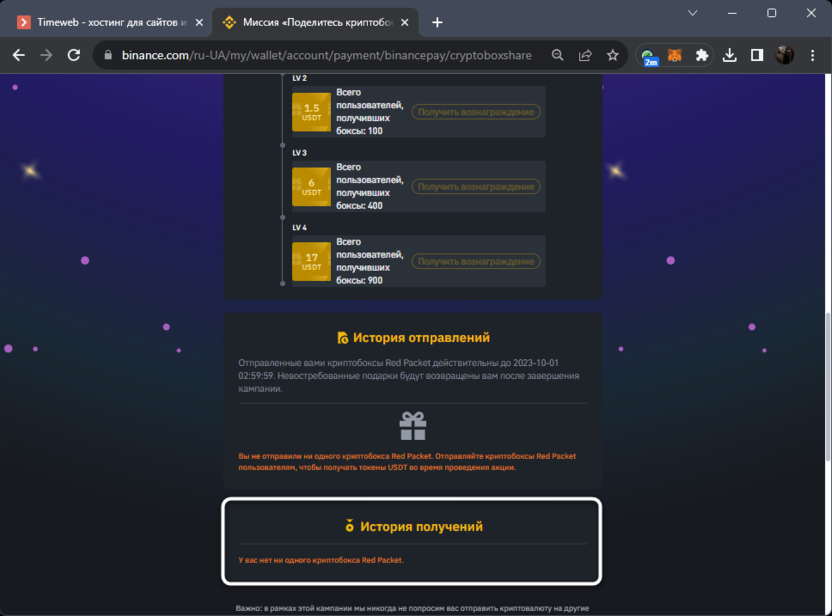The width and height of the screenshot is (832, 616).
Task: Claim reward for LV 4 (900 boxes)
Action: 476,262
